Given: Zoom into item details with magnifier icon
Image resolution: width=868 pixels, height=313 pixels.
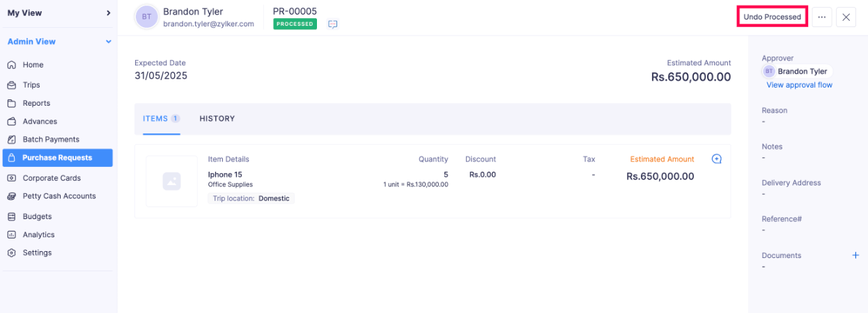Looking at the screenshot, I should click(716, 159).
